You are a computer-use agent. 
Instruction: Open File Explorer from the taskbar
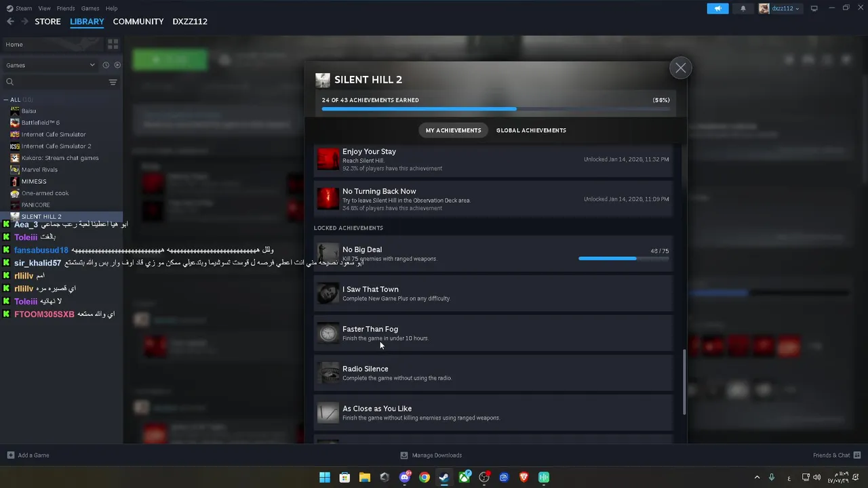tap(364, 477)
